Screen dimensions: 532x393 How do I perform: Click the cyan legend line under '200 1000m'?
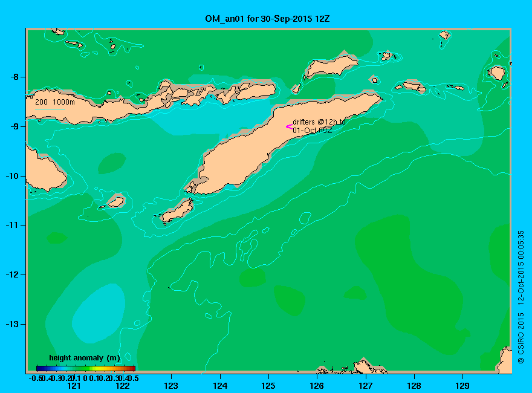point(50,109)
